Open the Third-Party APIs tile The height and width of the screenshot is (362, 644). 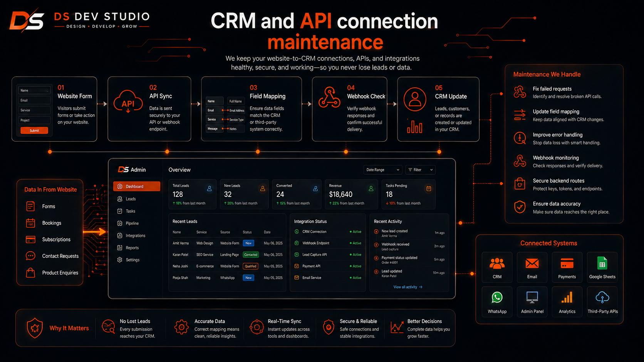[602, 302]
